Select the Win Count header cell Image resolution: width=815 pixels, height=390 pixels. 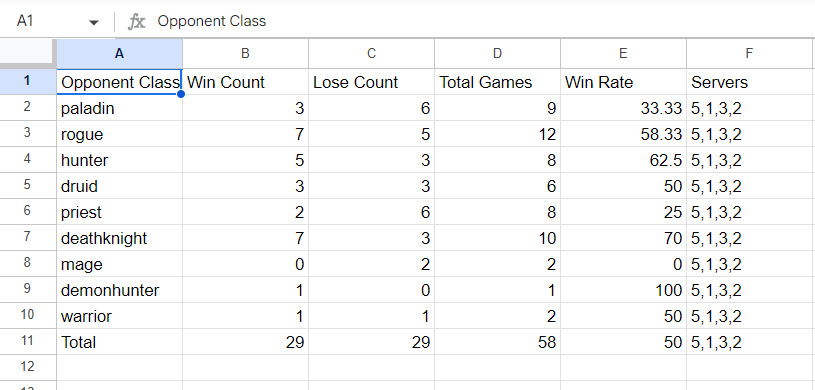(x=245, y=82)
